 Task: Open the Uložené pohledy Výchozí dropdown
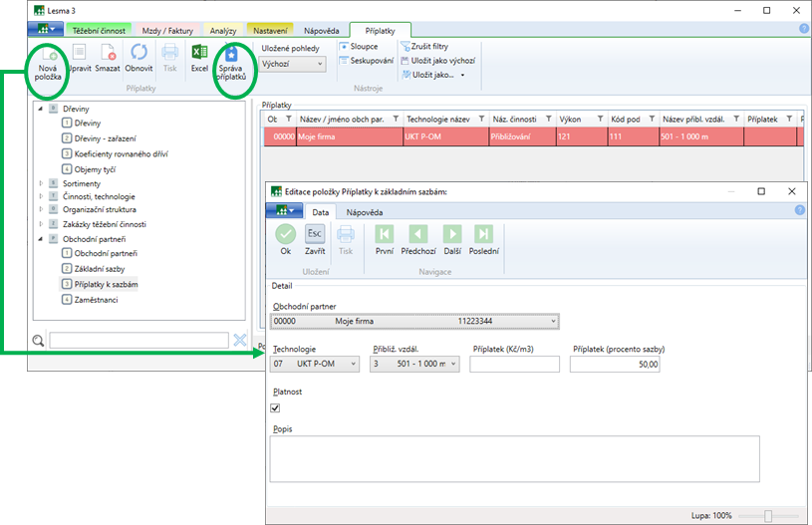(293, 64)
